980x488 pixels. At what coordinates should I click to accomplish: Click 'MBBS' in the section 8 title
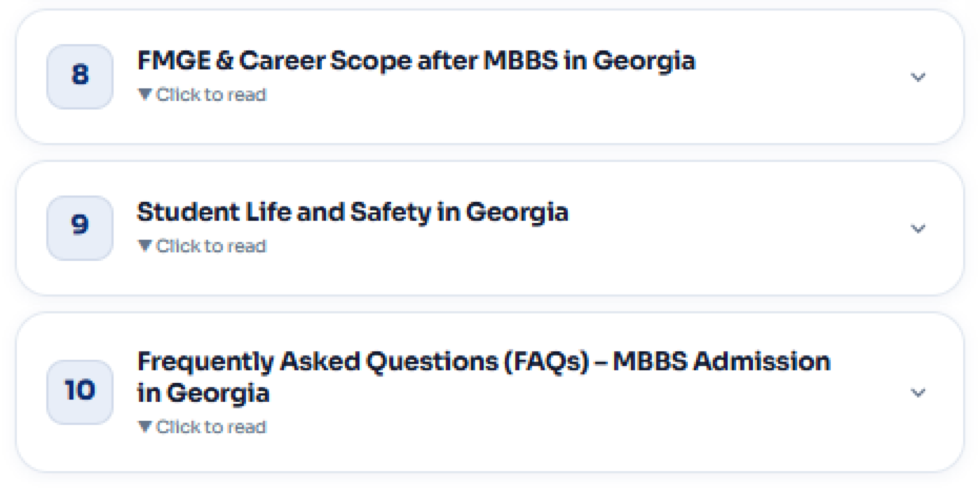click(520, 61)
